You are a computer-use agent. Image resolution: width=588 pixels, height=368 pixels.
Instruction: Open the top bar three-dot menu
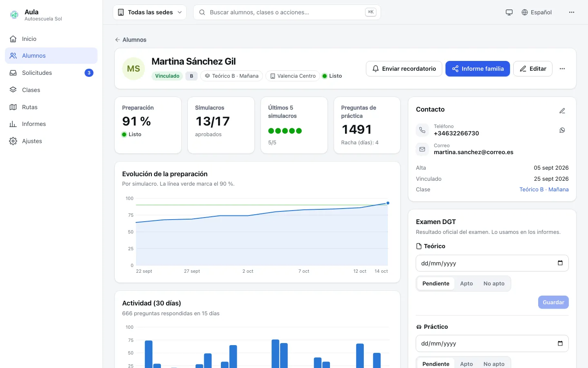tap(572, 12)
